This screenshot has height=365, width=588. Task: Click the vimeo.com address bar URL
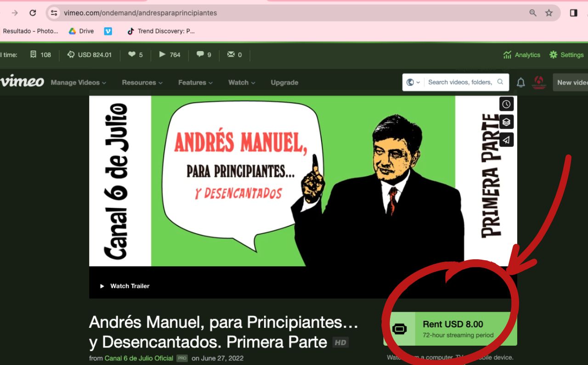tap(140, 13)
